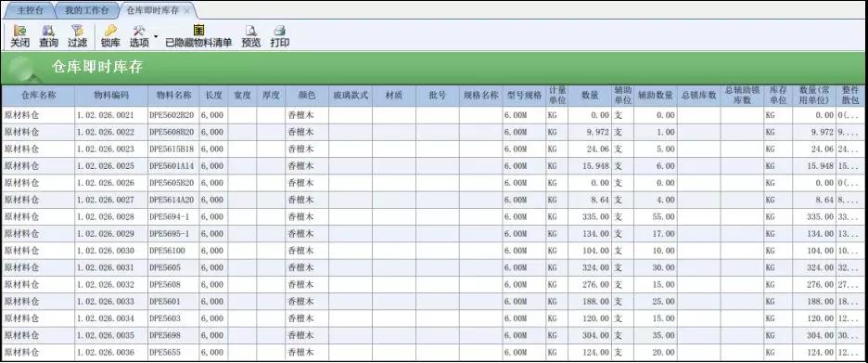Select cell 1.02.026.0031

(111, 267)
